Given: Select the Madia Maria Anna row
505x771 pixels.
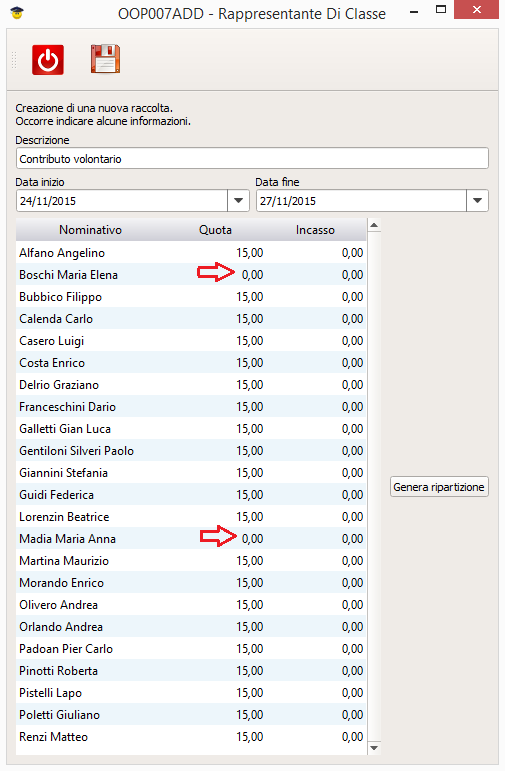Looking at the screenshot, I should 191,538.
